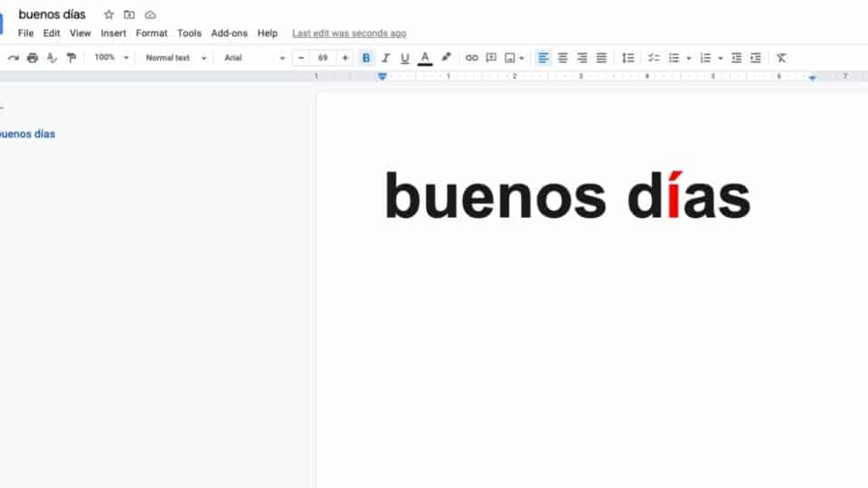The image size is (868, 488).
Task: Click the buenos días heading in outline
Action: click(27, 134)
